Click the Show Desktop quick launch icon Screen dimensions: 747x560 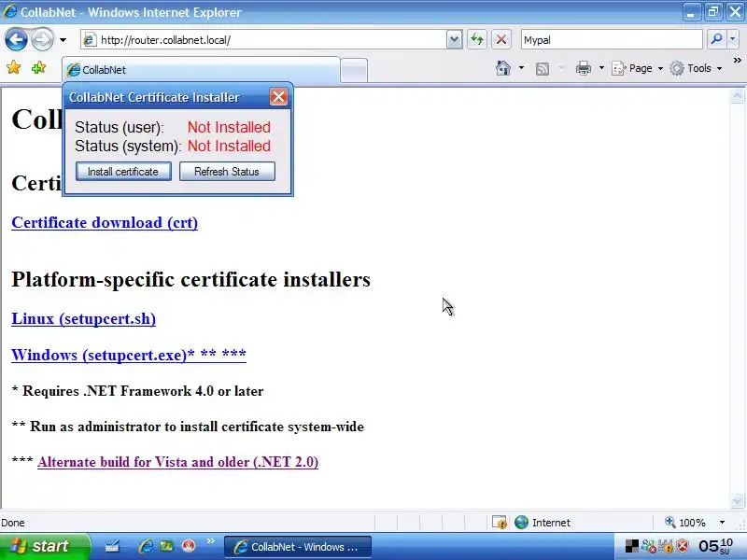pos(112,546)
